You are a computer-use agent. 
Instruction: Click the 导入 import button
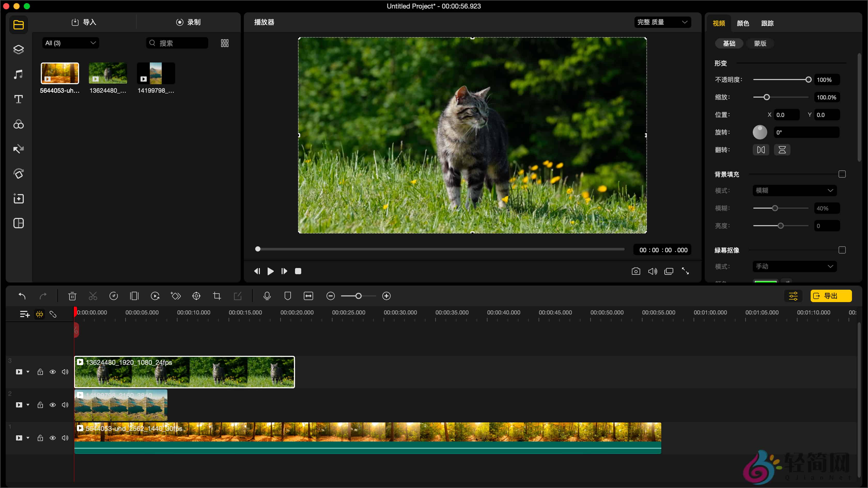[84, 22]
